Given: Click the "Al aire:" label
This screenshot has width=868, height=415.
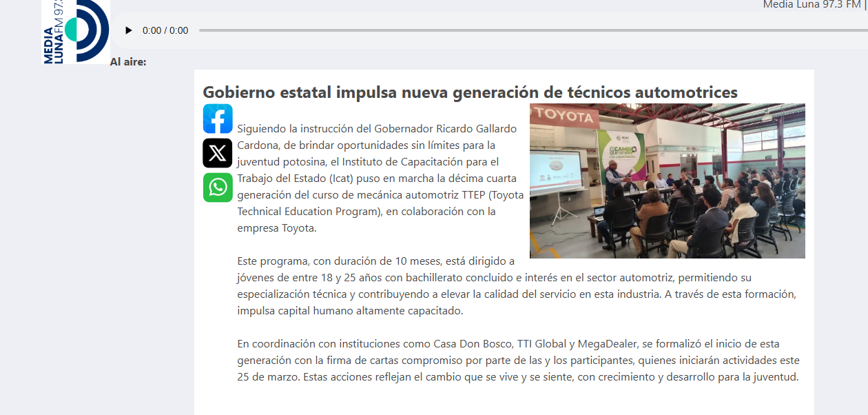Looking at the screenshot, I should tap(128, 62).
